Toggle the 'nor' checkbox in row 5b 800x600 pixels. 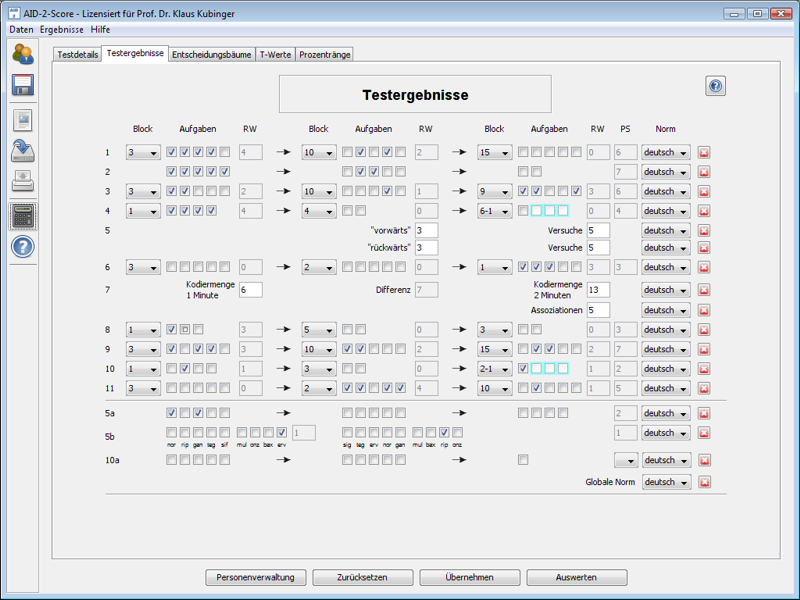(x=172, y=432)
